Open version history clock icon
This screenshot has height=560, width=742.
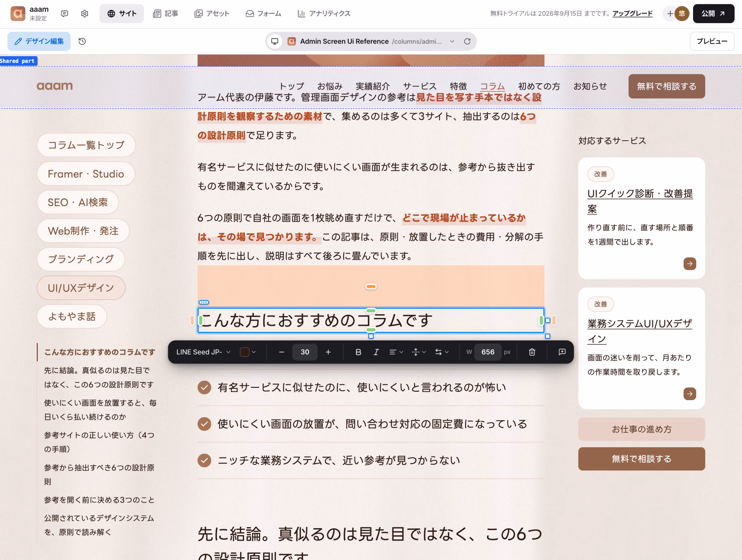click(82, 41)
